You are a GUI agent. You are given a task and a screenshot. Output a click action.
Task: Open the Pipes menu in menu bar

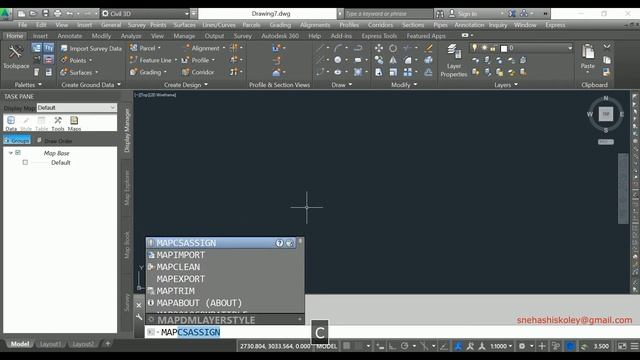(440, 25)
